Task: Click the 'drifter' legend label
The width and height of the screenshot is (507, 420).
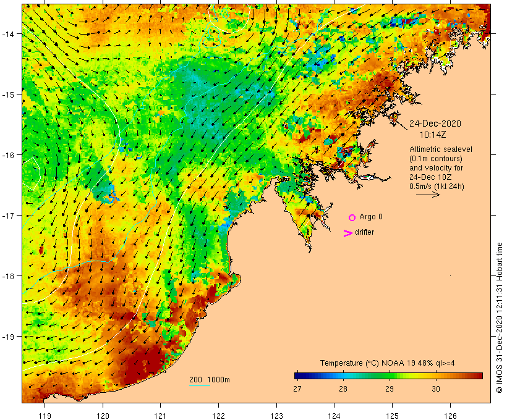Action: (x=364, y=232)
